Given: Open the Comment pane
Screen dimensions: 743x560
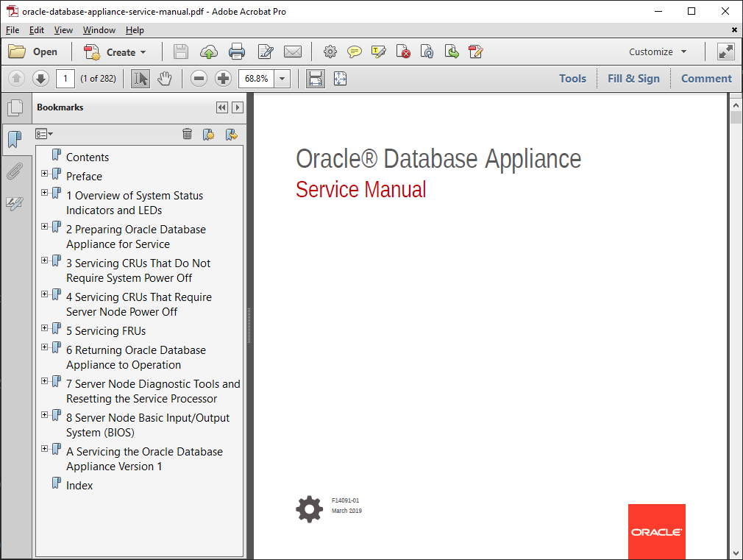Looking at the screenshot, I should coord(706,78).
